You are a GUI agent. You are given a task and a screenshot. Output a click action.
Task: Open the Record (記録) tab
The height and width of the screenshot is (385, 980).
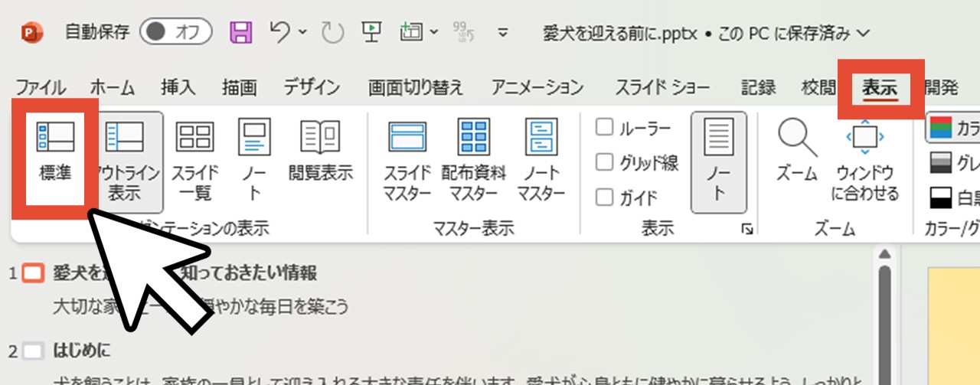[758, 87]
